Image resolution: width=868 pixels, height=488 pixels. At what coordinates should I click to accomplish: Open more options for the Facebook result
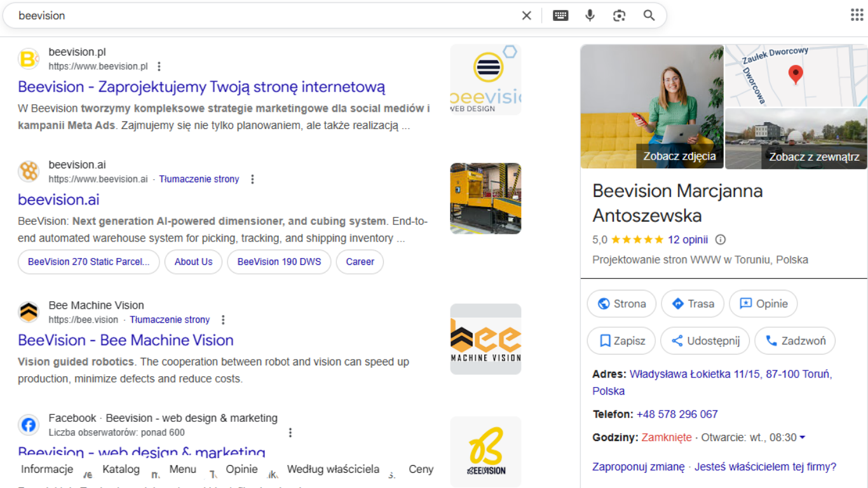(x=290, y=433)
